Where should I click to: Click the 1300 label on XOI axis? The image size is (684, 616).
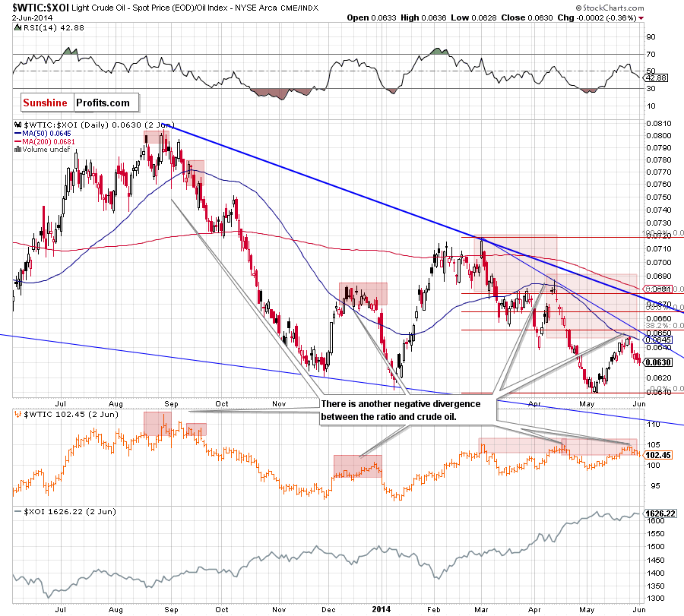click(657, 599)
